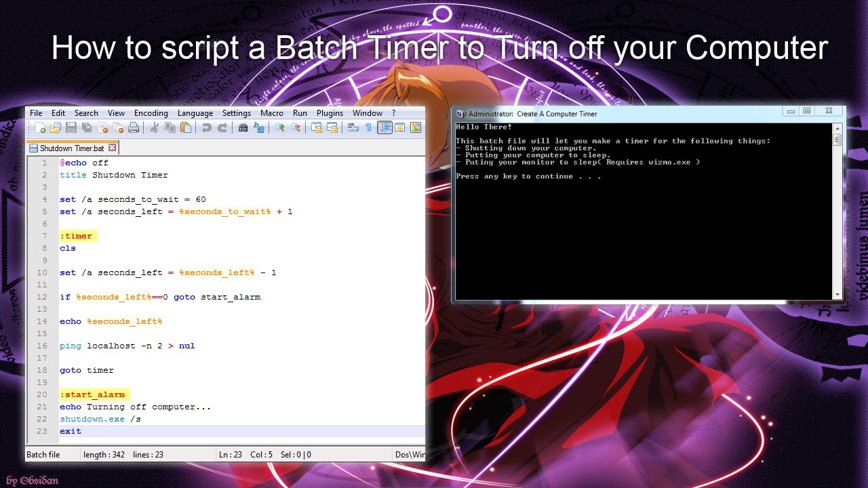Click the Print icon in toolbar
The height and width of the screenshot is (488, 868).
click(134, 127)
